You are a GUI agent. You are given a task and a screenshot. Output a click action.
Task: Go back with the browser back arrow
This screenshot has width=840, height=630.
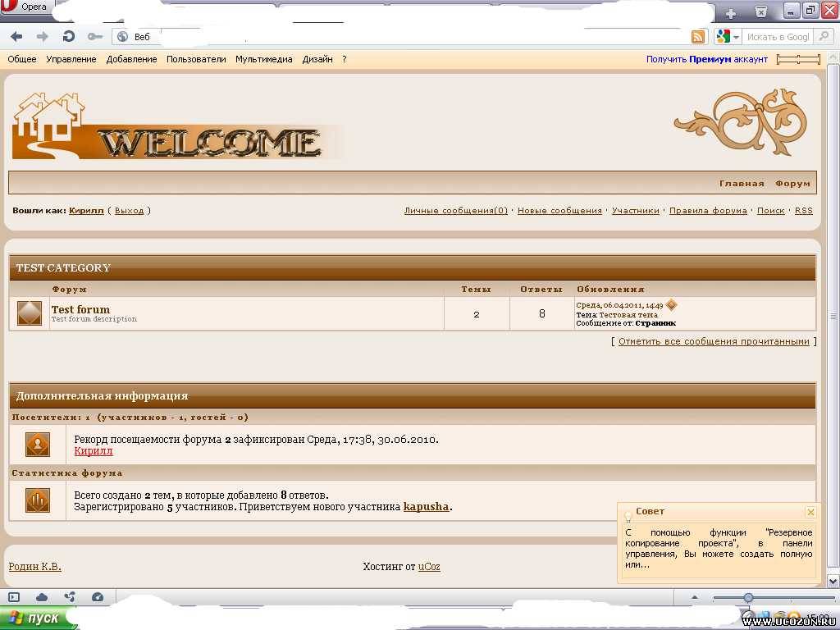(16, 36)
